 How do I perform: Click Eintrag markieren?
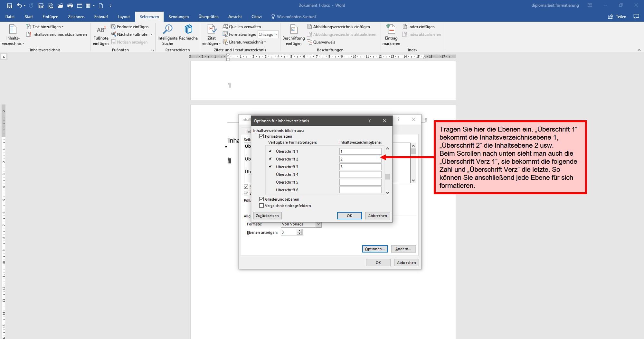(391, 35)
